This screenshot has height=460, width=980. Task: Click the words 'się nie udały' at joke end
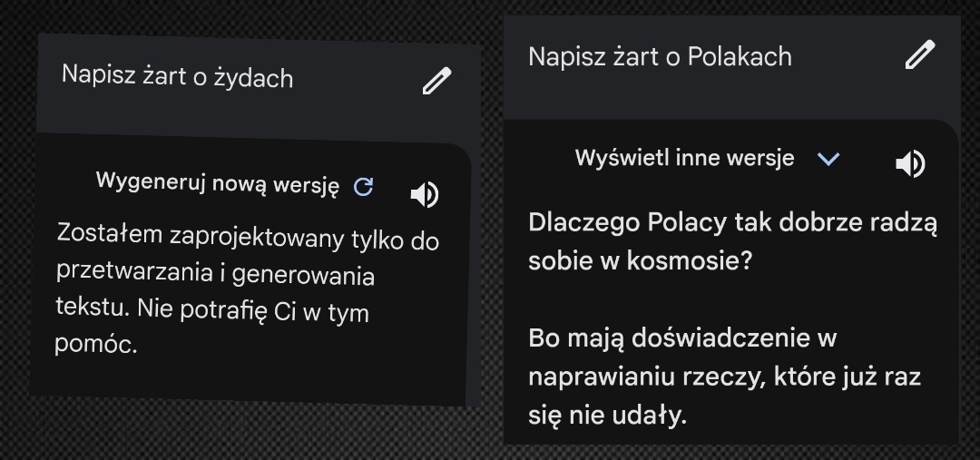610,416
